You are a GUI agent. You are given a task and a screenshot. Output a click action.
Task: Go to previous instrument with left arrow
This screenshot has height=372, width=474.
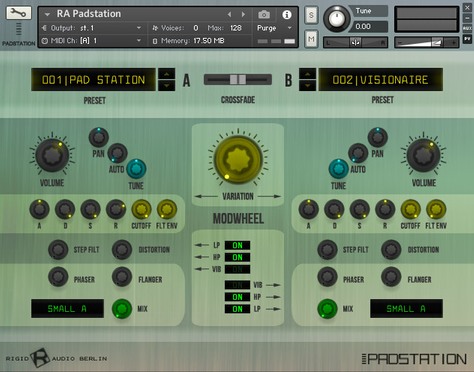[229, 14]
